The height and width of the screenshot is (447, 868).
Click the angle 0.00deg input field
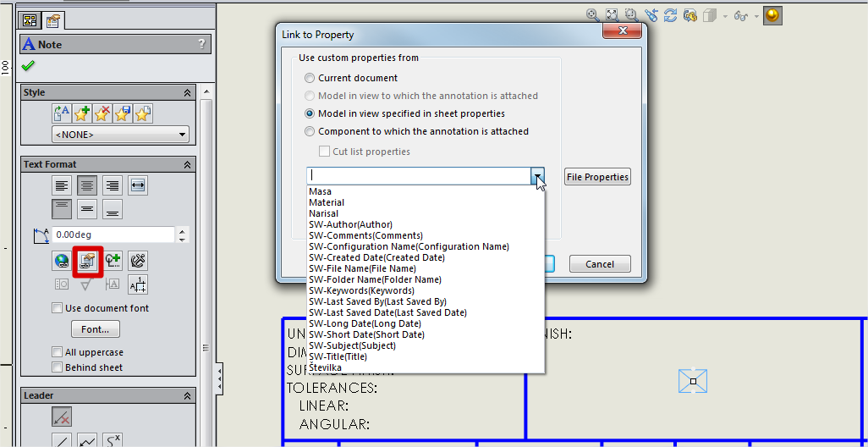click(x=113, y=235)
